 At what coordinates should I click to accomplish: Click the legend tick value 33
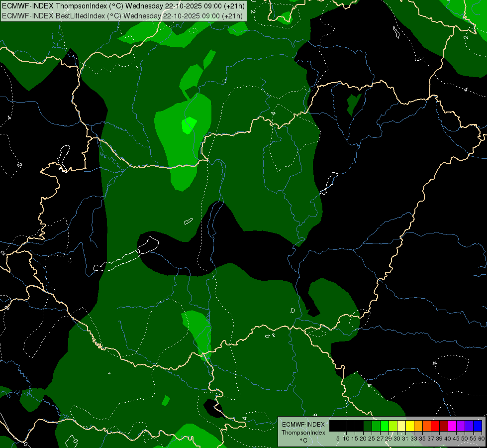[414, 439]
